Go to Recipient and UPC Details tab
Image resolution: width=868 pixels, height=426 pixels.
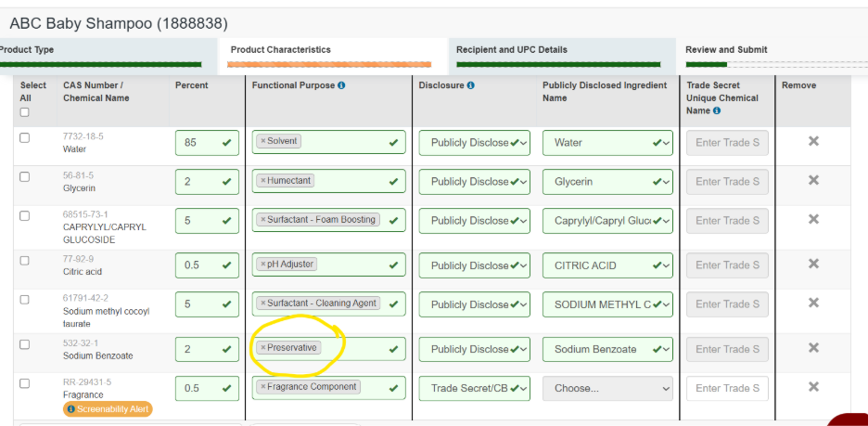click(x=511, y=50)
